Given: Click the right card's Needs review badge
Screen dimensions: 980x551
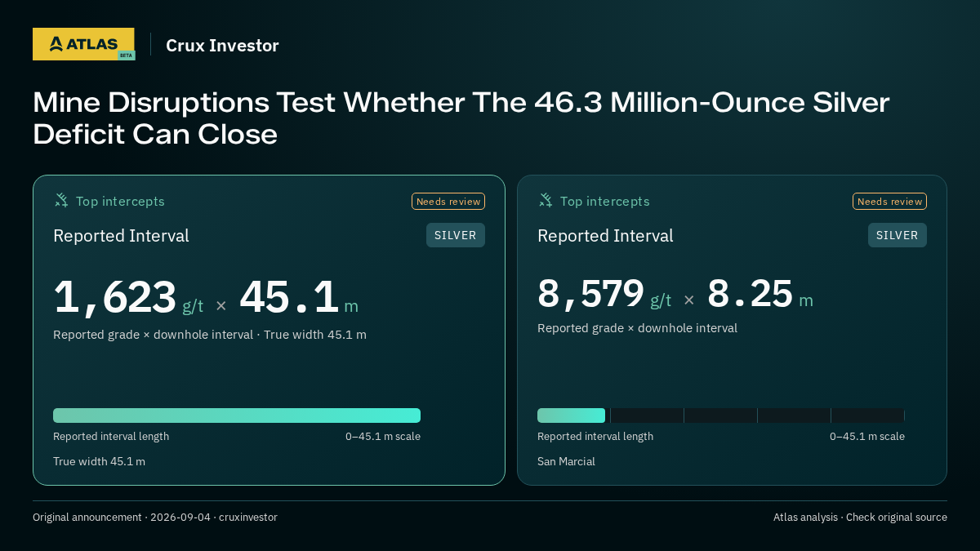Looking at the screenshot, I should 889,202.
